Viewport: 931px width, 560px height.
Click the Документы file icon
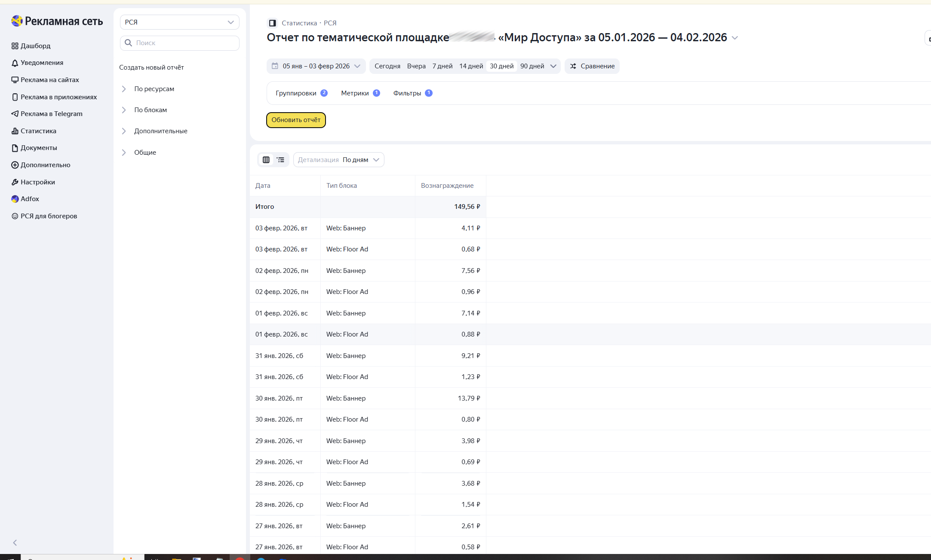[x=15, y=148]
